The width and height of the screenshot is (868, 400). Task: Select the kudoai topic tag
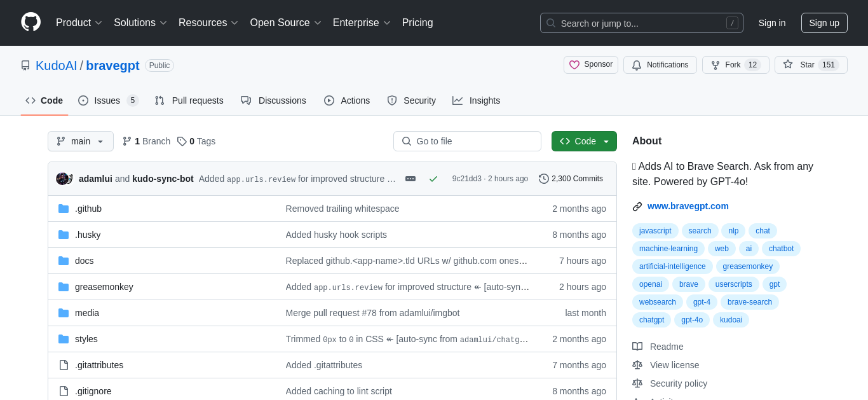(731, 320)
